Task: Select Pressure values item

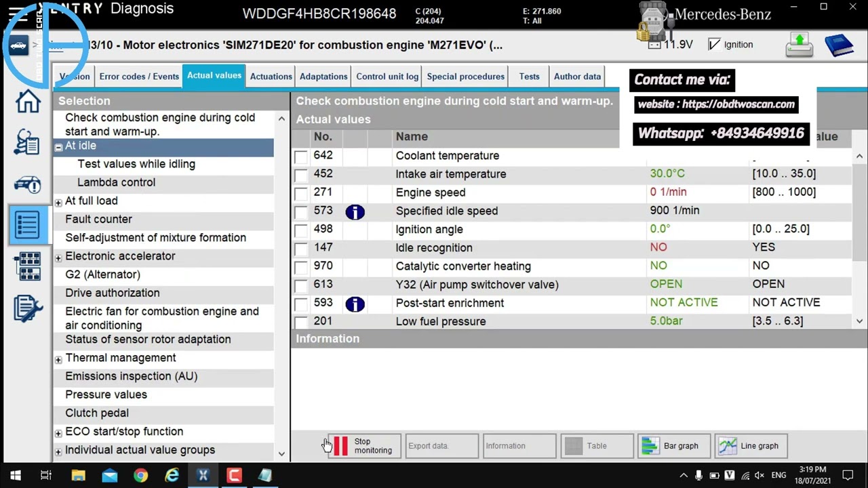Action: pos(106,394)
